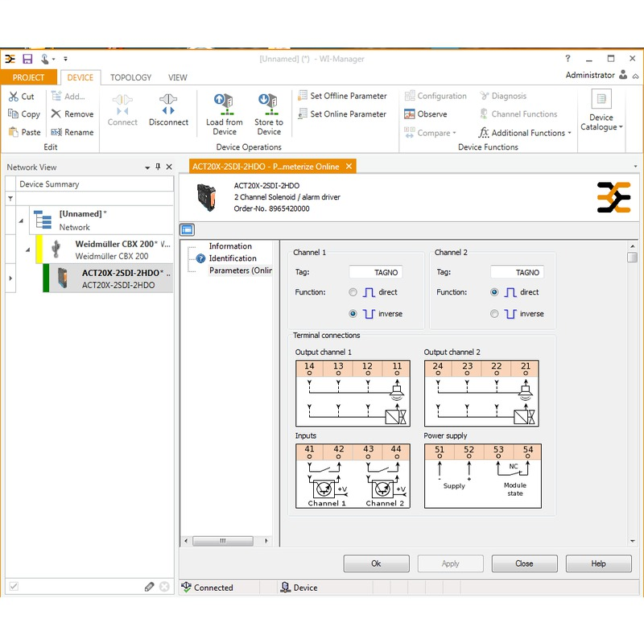
Task: Click the Copy command
Action: coord(24,114)
